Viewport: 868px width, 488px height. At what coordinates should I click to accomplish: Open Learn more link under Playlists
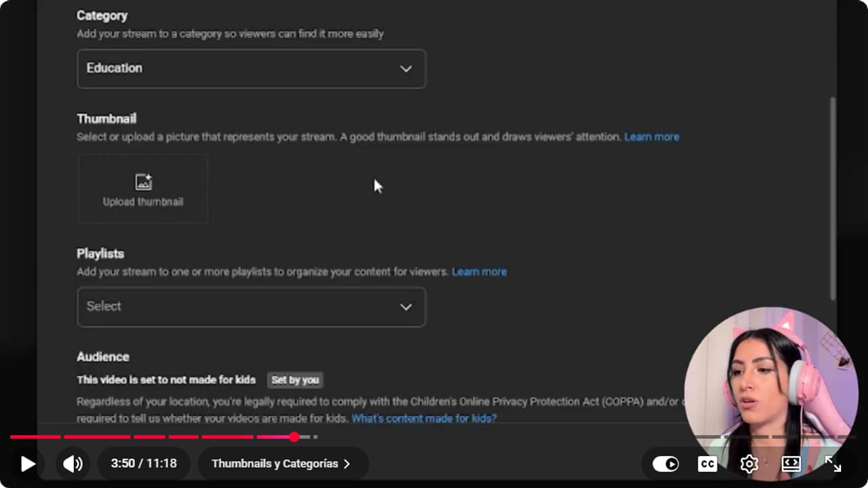(479, 272)
